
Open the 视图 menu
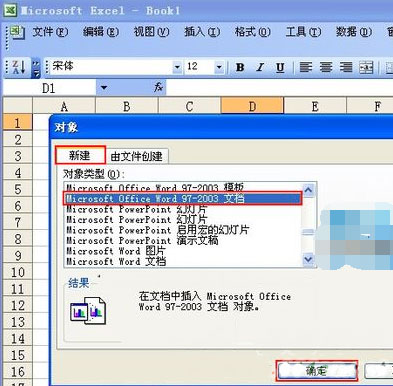point(151,32)
